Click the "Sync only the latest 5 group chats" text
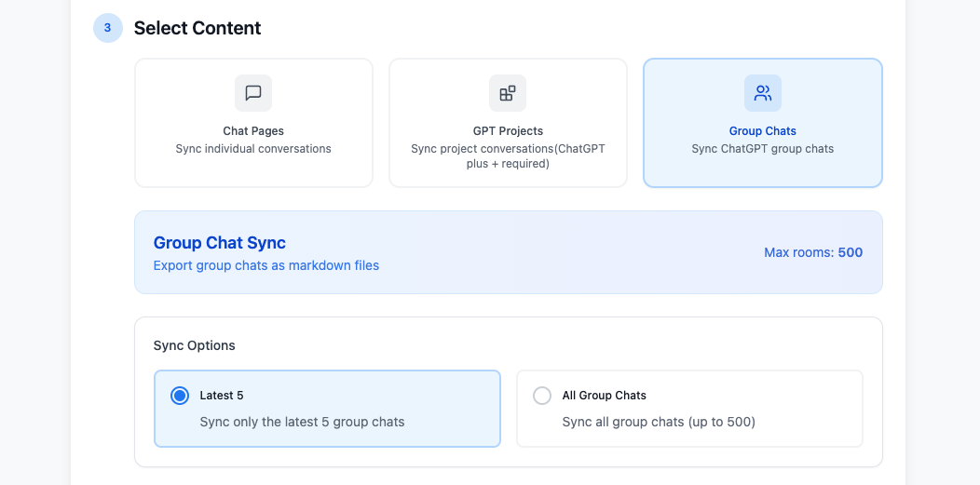Screen dimensions: 980x485 (x=302, y=422)
